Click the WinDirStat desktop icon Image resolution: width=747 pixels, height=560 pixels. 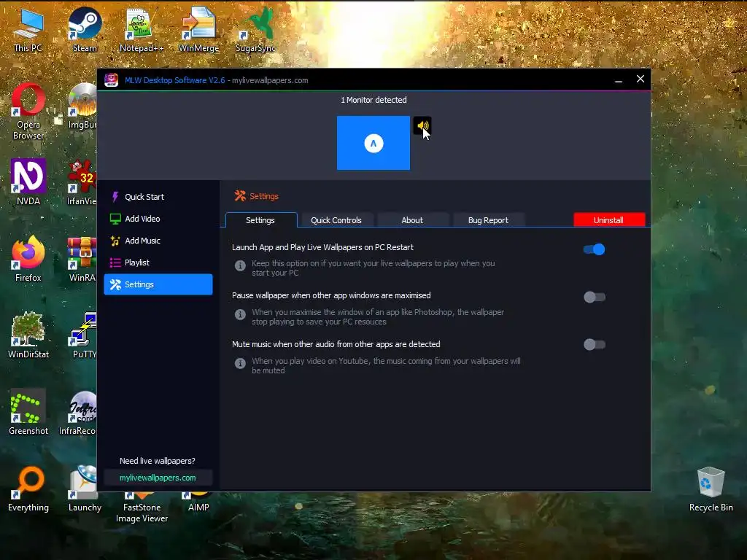(x=28, y=335)
